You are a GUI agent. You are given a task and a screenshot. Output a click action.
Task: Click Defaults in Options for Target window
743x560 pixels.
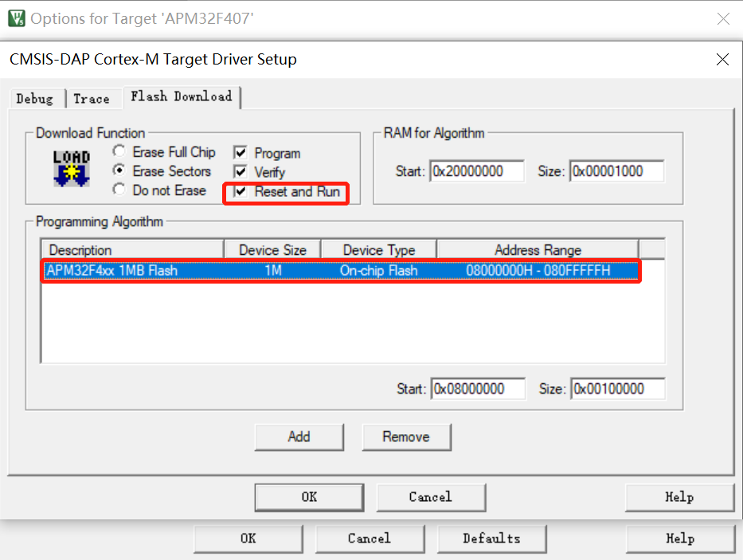pos(491,538)
